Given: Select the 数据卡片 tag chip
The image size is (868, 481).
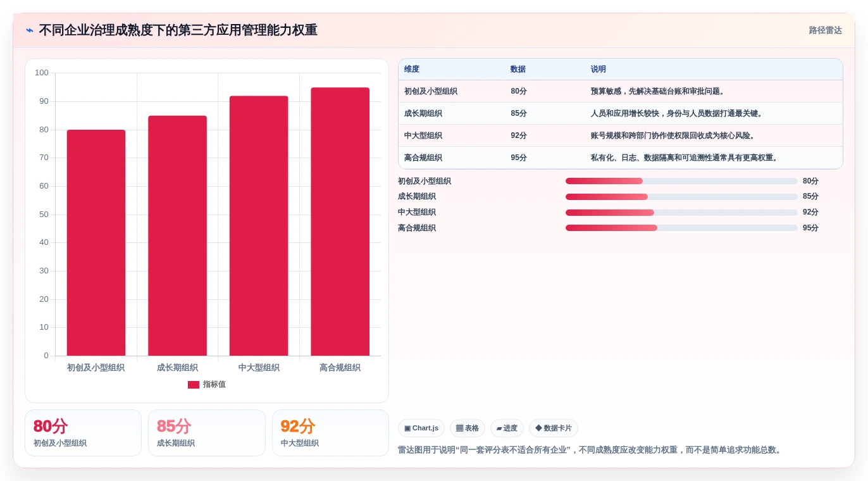Looking at the screenshot, I should click(554, 428).
